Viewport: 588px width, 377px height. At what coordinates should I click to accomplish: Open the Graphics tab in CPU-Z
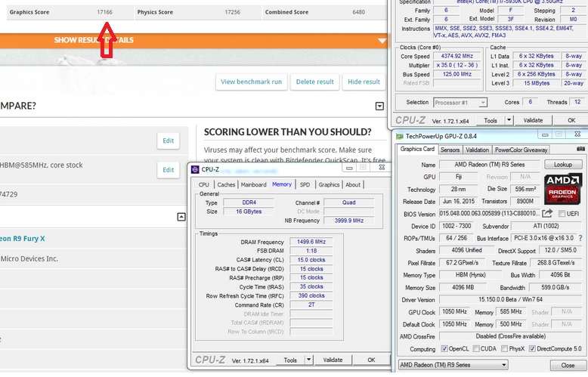pyautogui.click(x=329, y=184)
